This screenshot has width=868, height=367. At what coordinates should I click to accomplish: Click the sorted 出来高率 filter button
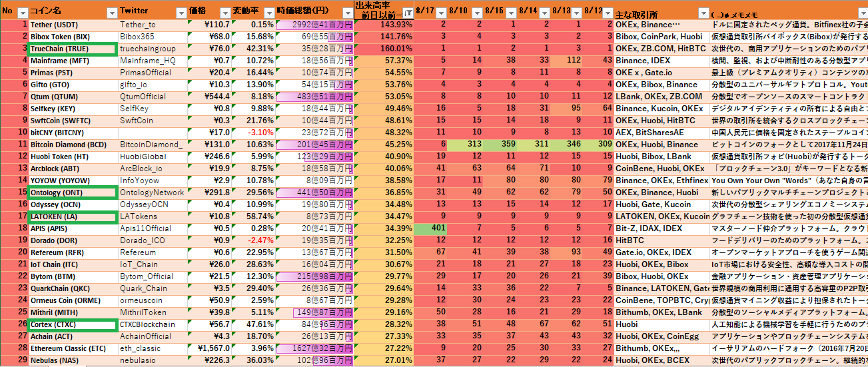(x=406, y=13)
